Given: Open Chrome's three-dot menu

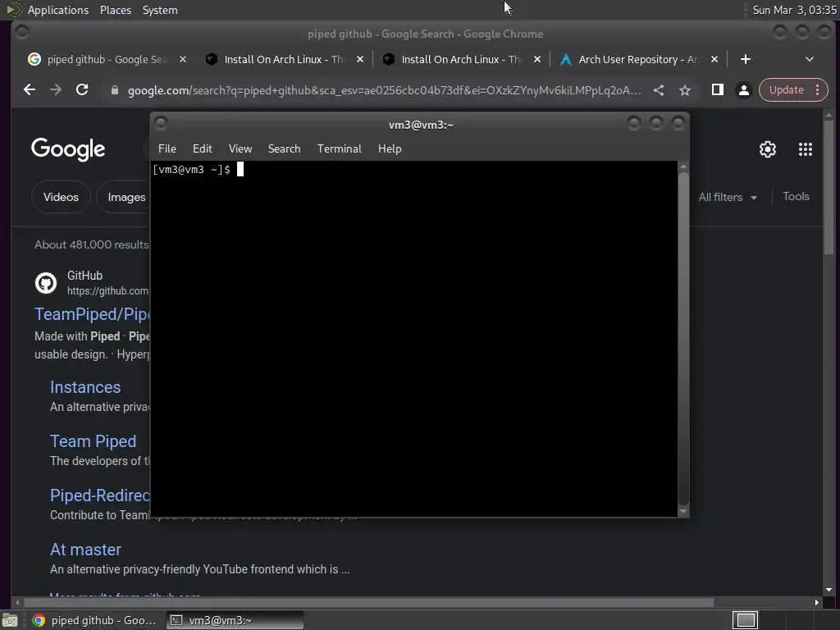Looking at the screenshot, I should pos(818,90).
